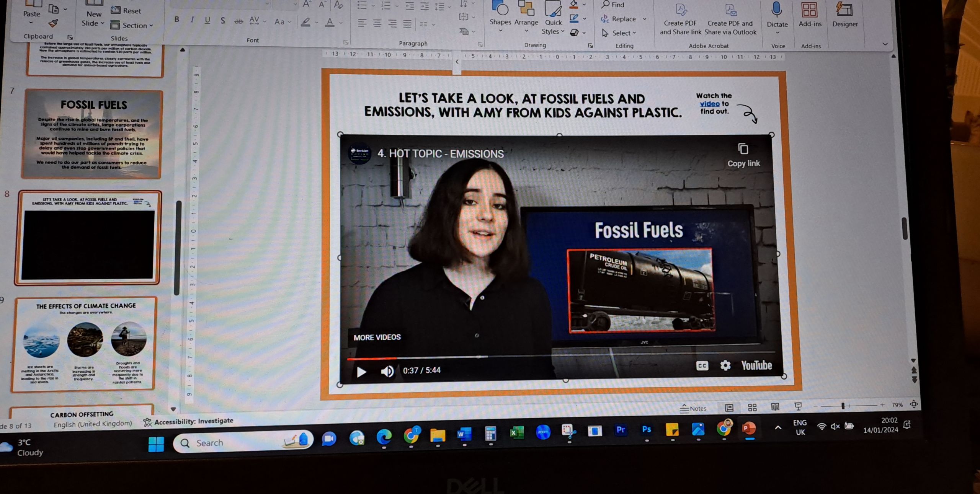
Task: Click the Shape Effects icon
Action: pos(574,33)
